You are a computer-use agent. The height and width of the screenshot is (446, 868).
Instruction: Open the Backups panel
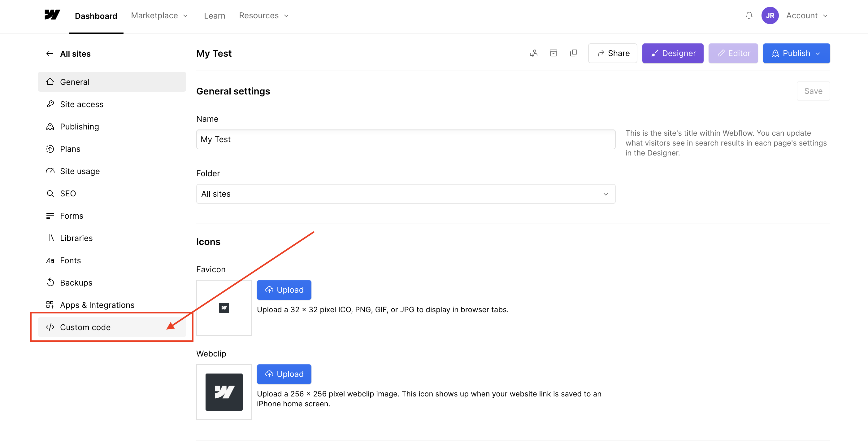coord(76,282)
